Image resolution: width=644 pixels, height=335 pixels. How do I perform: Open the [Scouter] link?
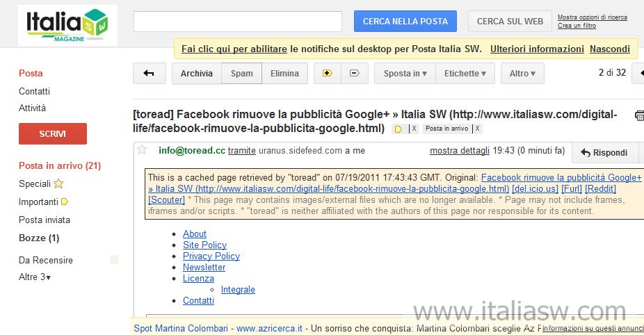point(167,200)
